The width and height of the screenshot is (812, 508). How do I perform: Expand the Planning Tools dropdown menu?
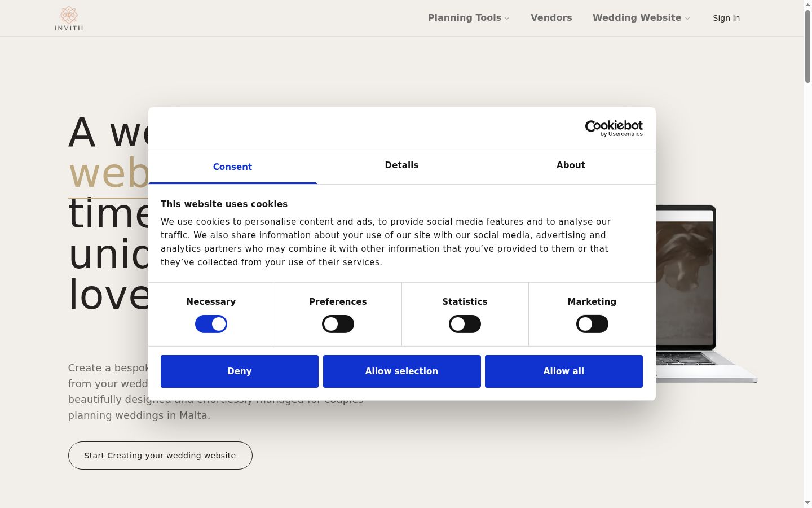point(469,18)
